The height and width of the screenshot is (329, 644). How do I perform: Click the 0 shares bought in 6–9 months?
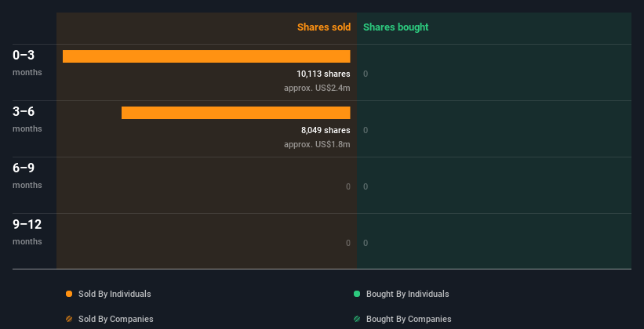[x=366, y=186]
